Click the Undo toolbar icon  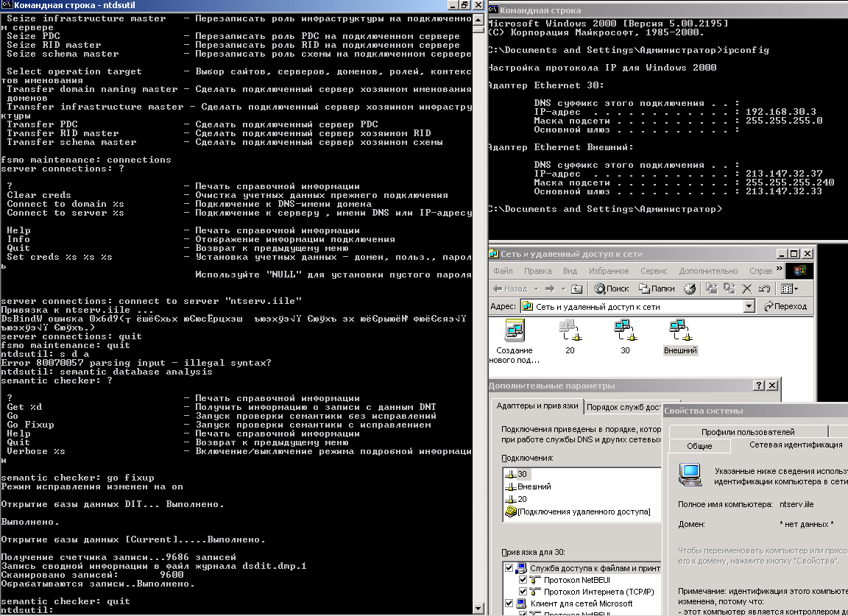click(x=764, y=288)
